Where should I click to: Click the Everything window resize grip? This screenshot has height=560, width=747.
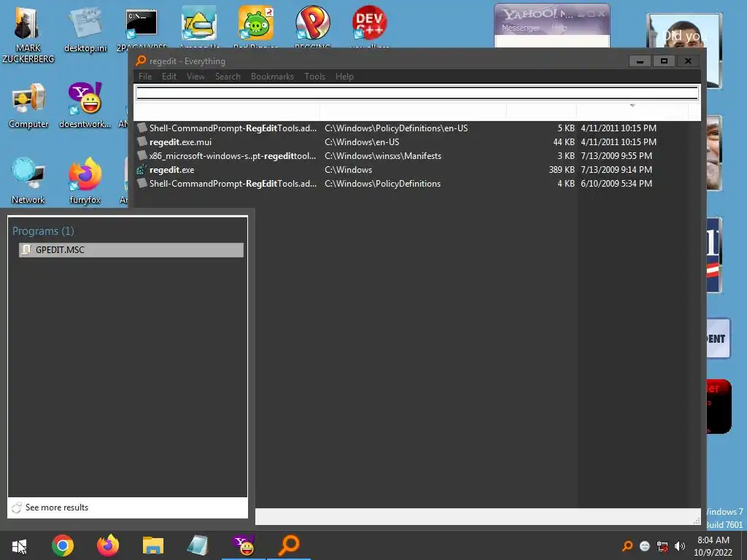[697, 521]
